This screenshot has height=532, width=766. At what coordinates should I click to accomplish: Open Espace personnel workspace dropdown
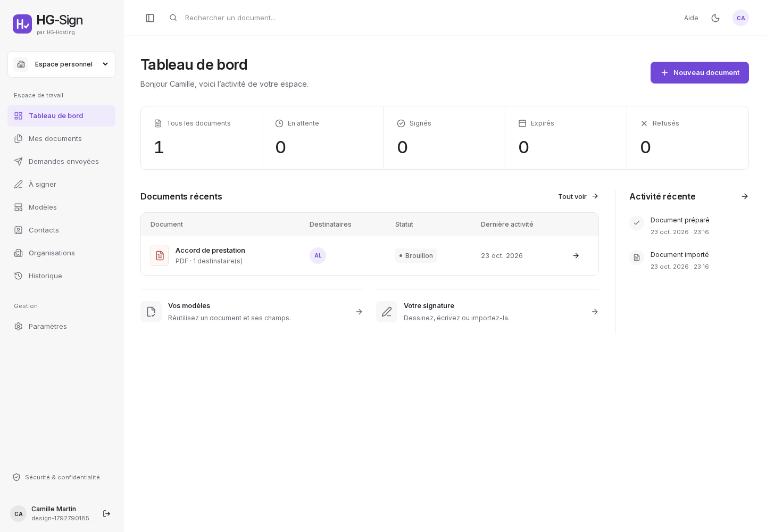pyautogui.click(x=61, y=64)
